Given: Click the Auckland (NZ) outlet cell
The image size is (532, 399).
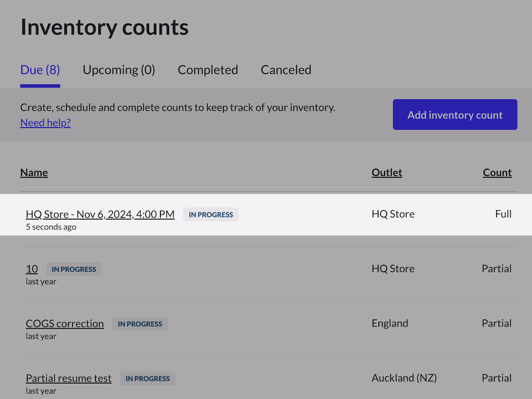Looking at the screenshot, I should (404, 378).
